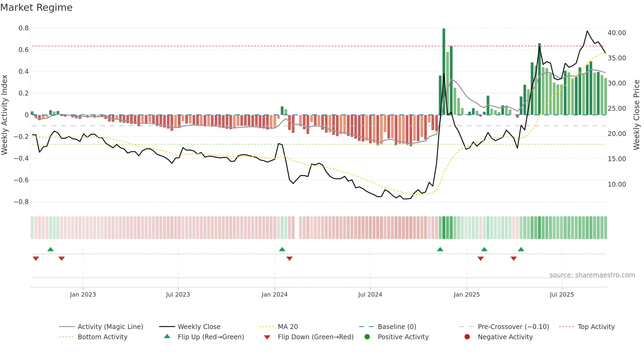Click the green flip-up triangle at Jan 2024
The width and height of the screenshot is (644, 362).
point(282,249)
